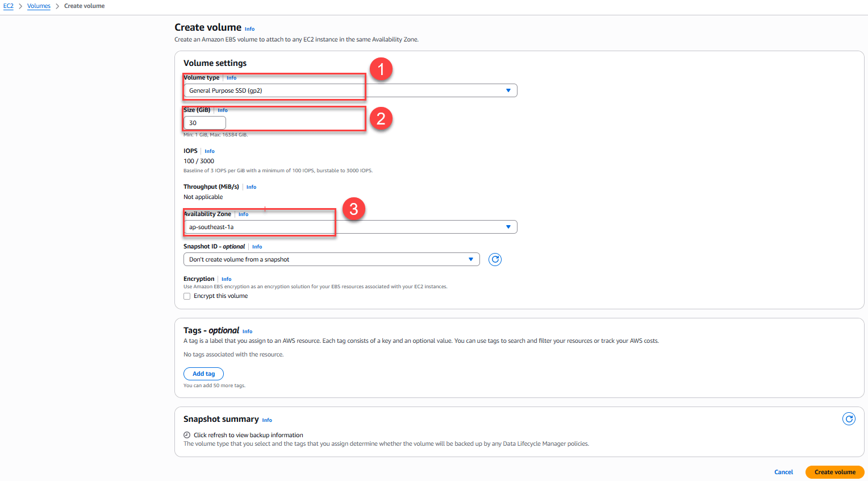
Task: Focus the Size (GiB) input field
Action: pos(205,123)
